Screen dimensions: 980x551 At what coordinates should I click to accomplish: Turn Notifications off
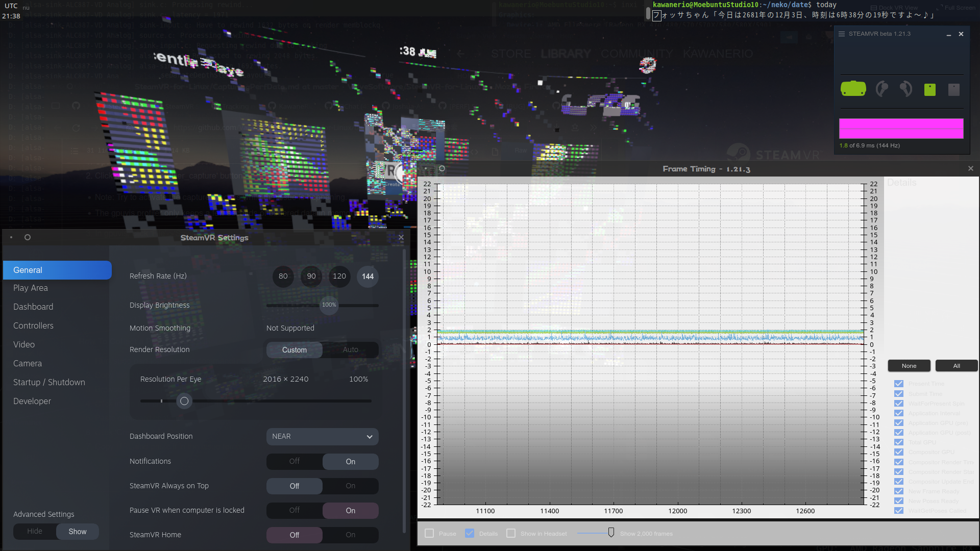pyautogui.click(x=295, y=462)
